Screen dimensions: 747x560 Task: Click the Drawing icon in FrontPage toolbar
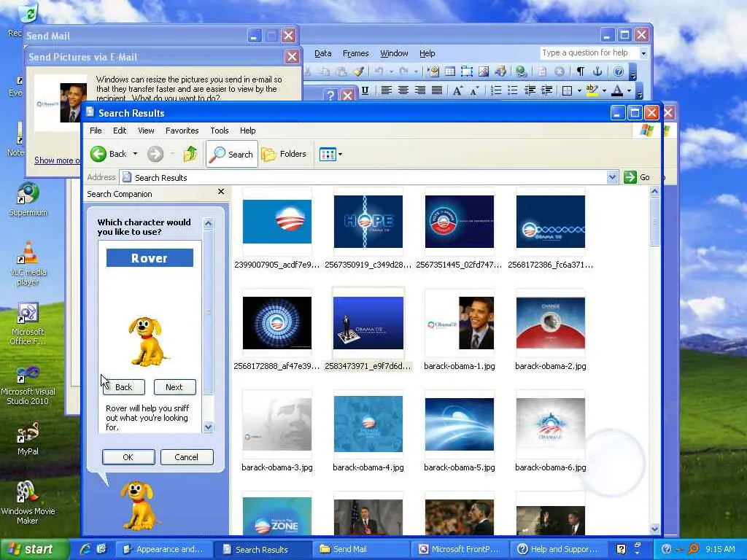500,71
